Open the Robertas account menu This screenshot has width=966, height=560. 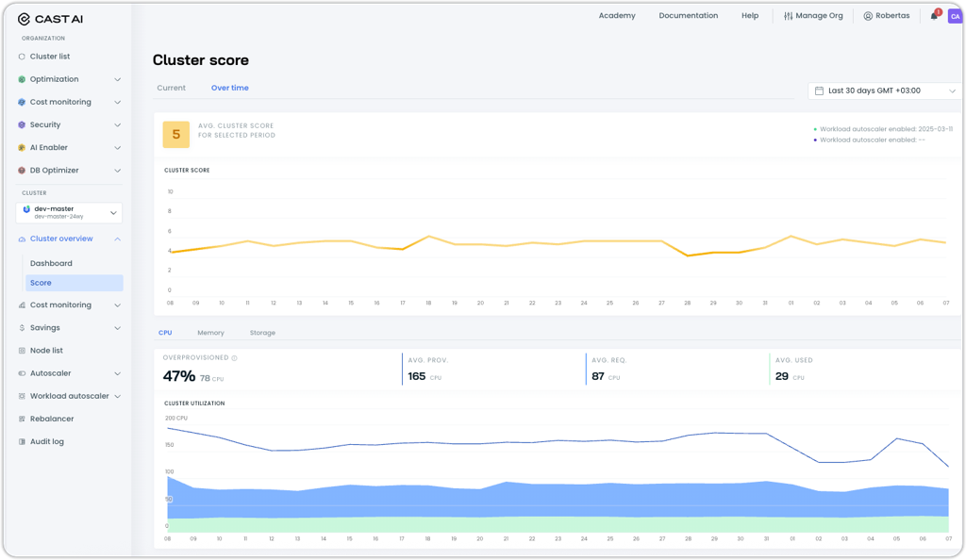click(x=887, y=16)
